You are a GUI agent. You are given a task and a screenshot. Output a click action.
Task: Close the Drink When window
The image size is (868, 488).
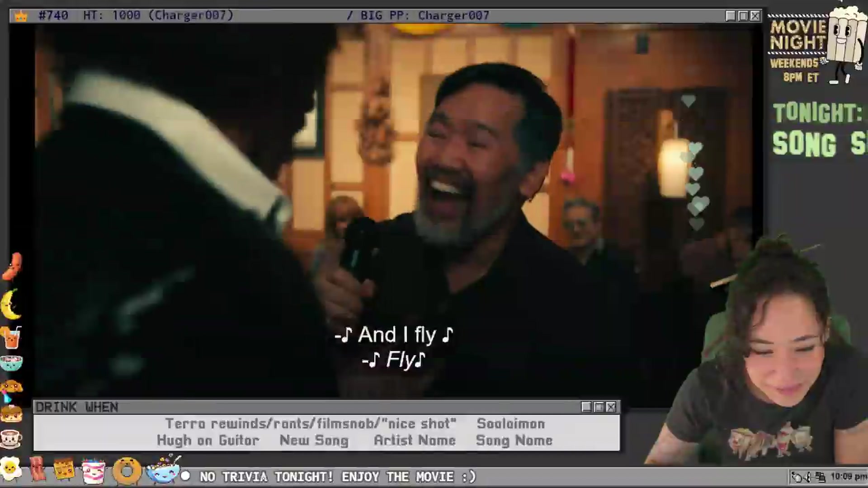pos(611,407)
